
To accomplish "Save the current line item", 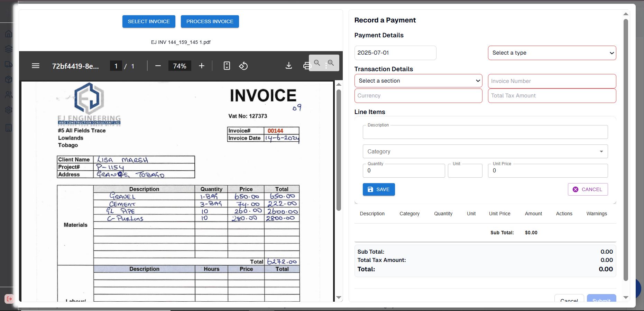I will click(x=378, y=189).
